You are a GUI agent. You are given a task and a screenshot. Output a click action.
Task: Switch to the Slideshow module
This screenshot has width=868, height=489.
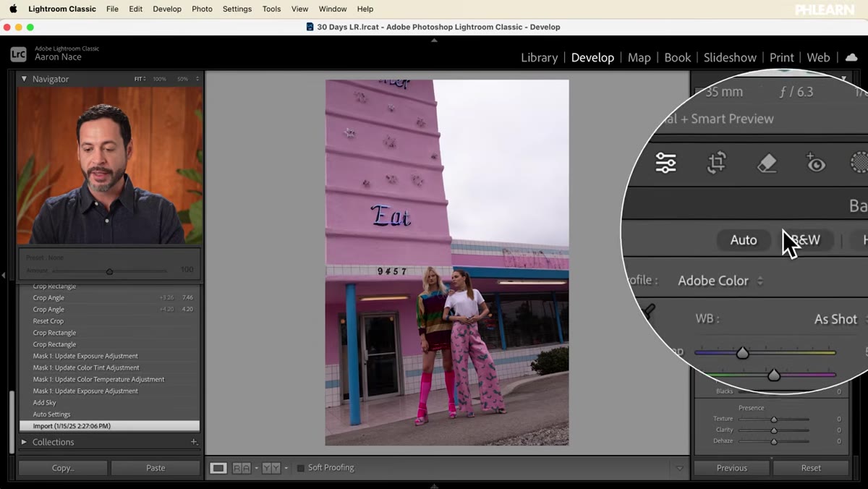click(730, 57)
